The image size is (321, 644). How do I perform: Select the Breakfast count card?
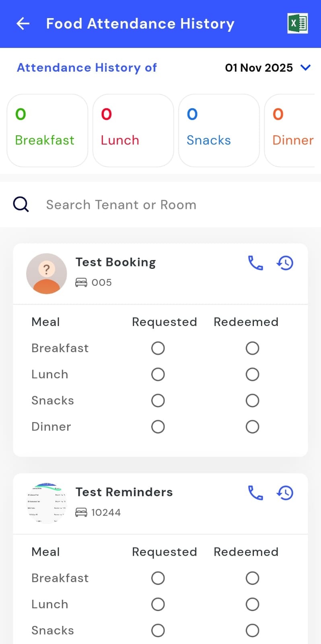[x=47, y=130]
